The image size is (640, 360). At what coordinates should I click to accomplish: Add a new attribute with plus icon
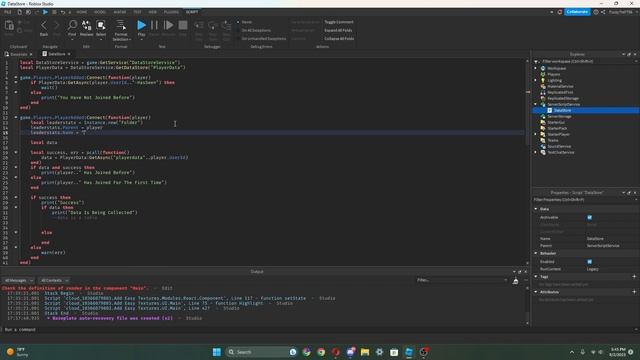pos(634,292)
